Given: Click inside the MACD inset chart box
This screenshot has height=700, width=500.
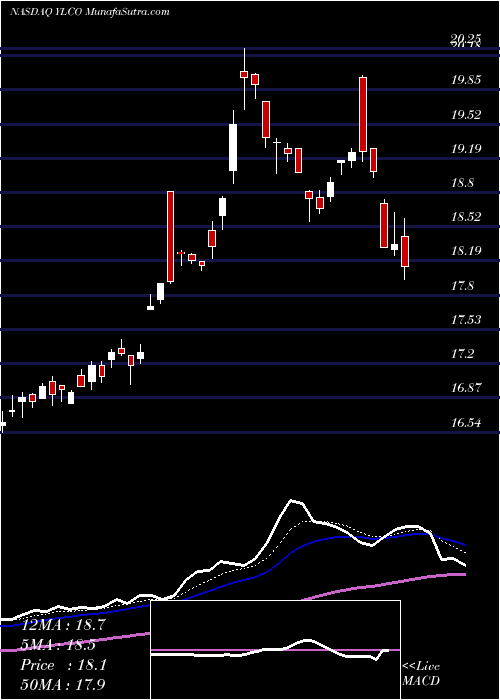Looking at the screenshot, I should pos(275,650).
